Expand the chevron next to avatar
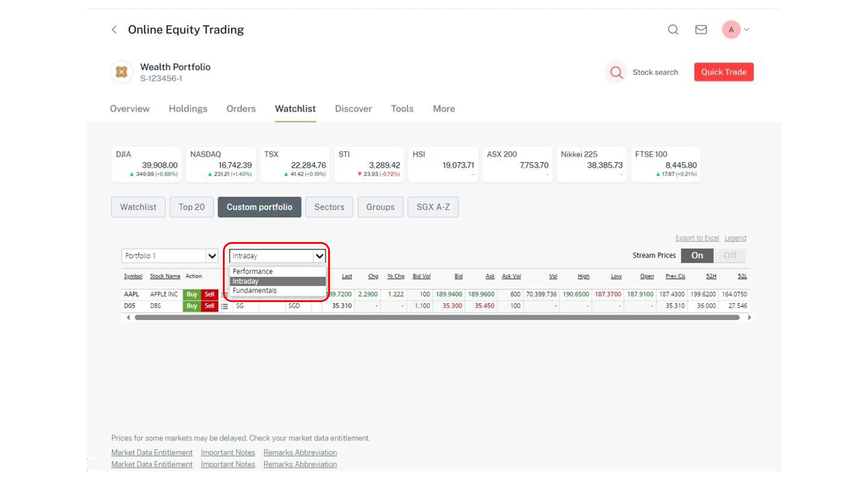This screenshot has width=868, height=500. 746,29
